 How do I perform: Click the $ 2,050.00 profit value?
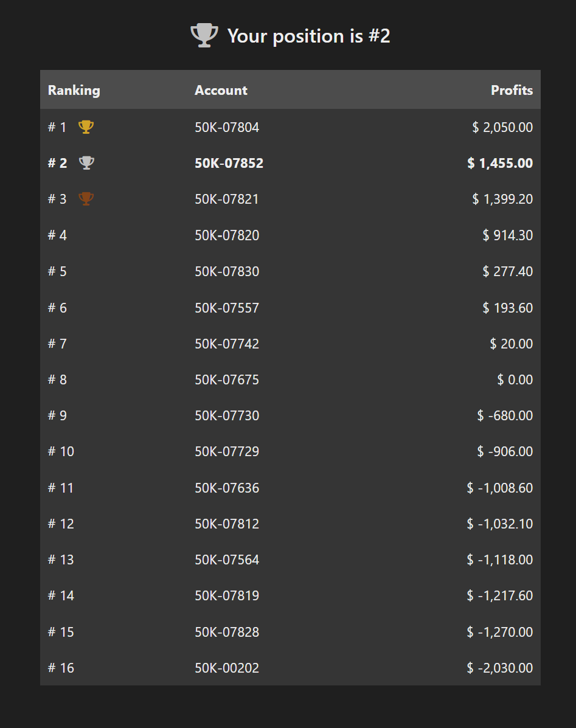[x=502, y=128]
